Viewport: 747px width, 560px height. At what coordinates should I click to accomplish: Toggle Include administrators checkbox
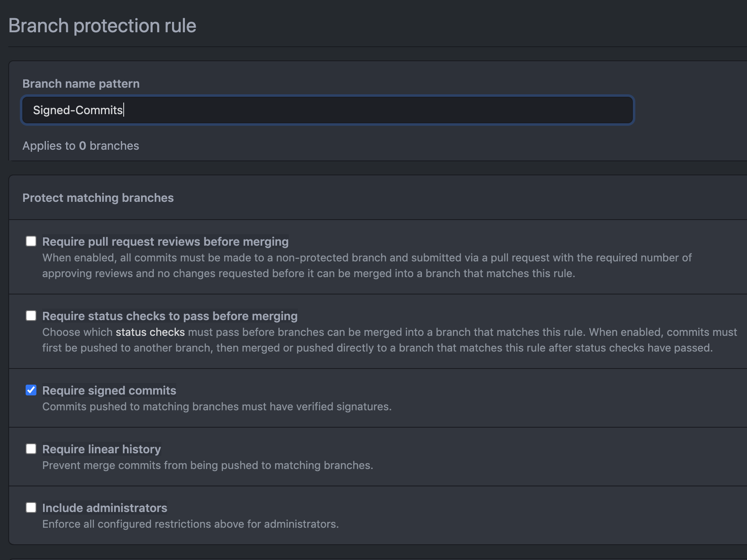(x=31, y=507)
